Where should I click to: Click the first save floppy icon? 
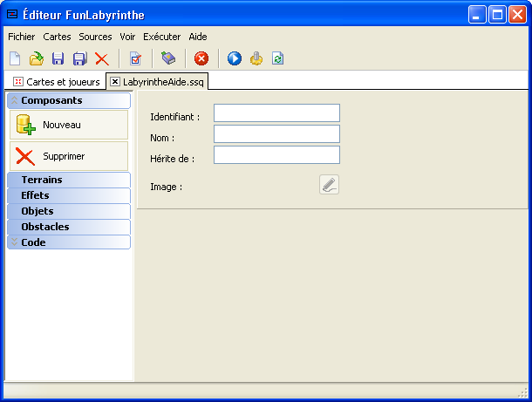[58, 58]
